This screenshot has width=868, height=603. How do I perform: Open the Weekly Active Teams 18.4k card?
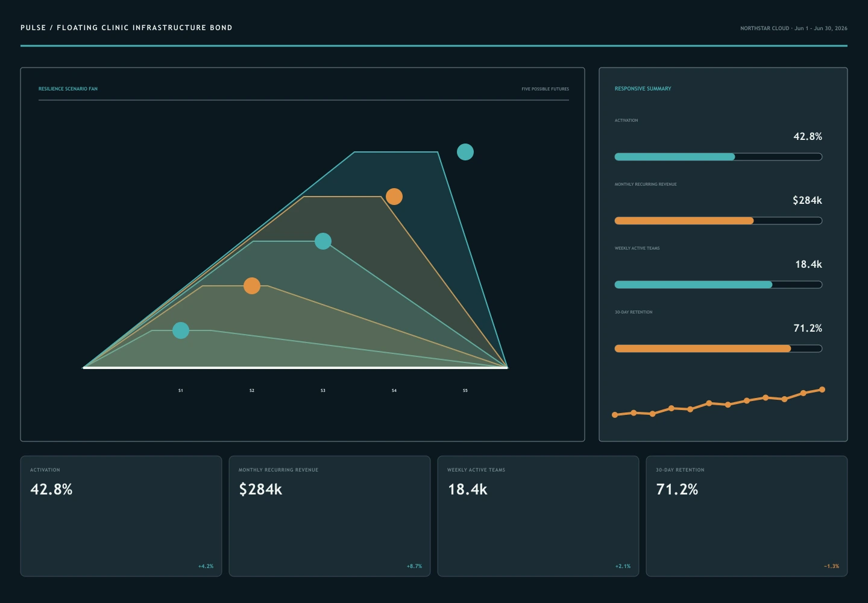pos(538,516)
